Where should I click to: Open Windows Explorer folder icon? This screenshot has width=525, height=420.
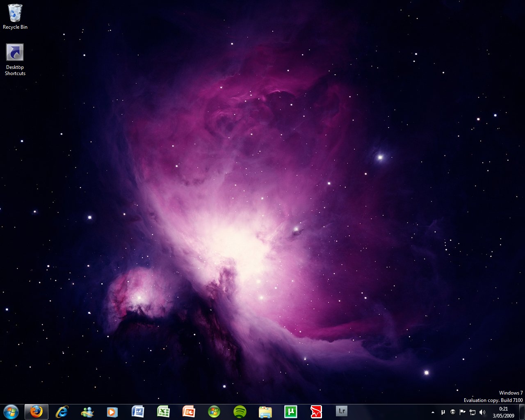point(265,411)
